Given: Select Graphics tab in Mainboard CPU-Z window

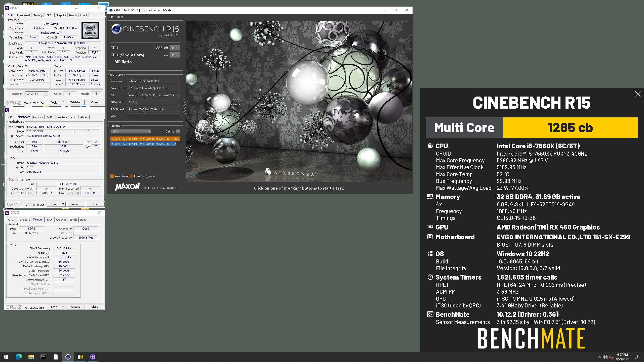Looking at the screenshot, I should 62,117.
